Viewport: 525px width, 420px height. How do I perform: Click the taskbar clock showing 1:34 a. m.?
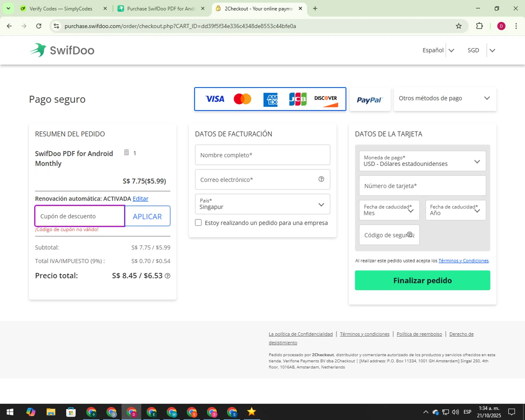pyautogui.click(x=489, y=412)
